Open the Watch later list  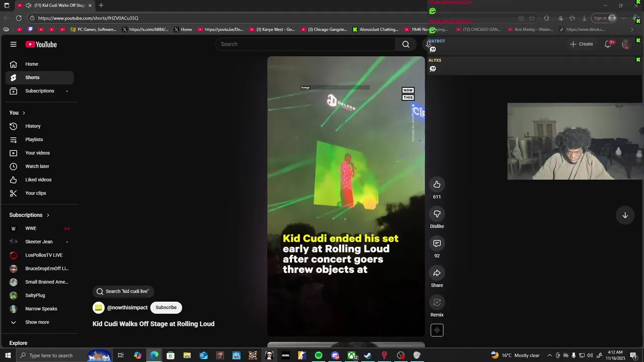click(40, 166)
